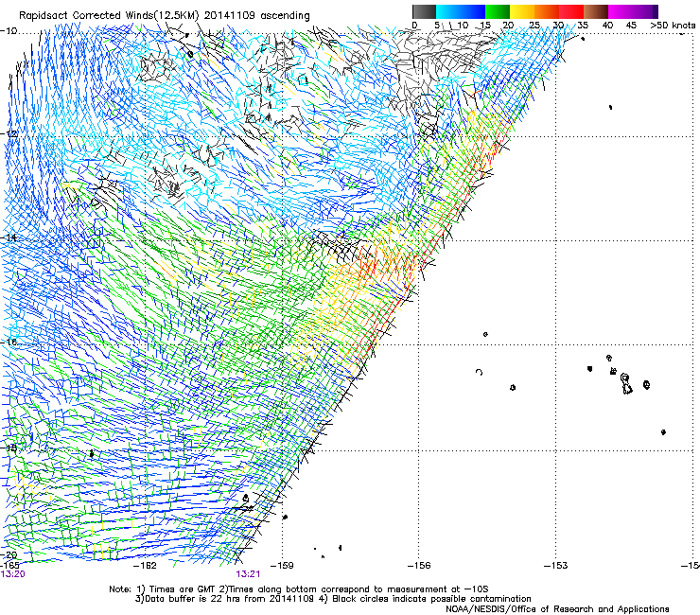The image size is (700, 615).
Task: Click the NOAA/NESDIS credit line
Action: pyautogui.click(x=557, y=608)
